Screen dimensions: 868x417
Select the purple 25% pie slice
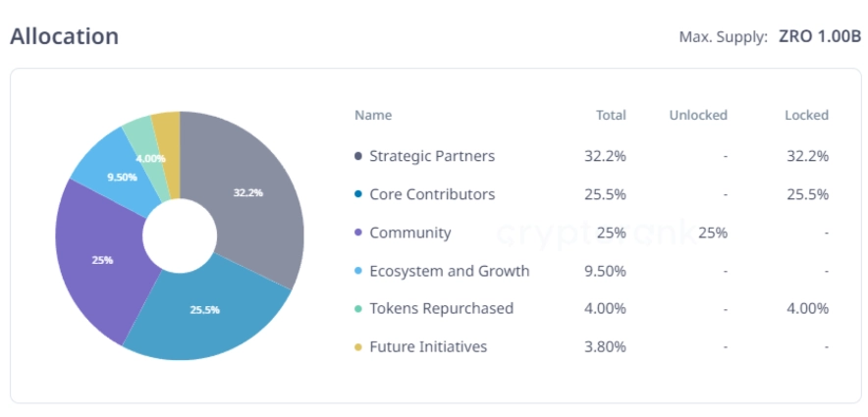pos(101,259)
